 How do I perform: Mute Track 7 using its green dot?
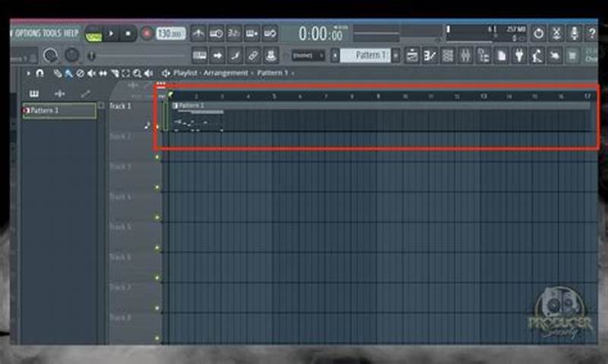[157, 308]
